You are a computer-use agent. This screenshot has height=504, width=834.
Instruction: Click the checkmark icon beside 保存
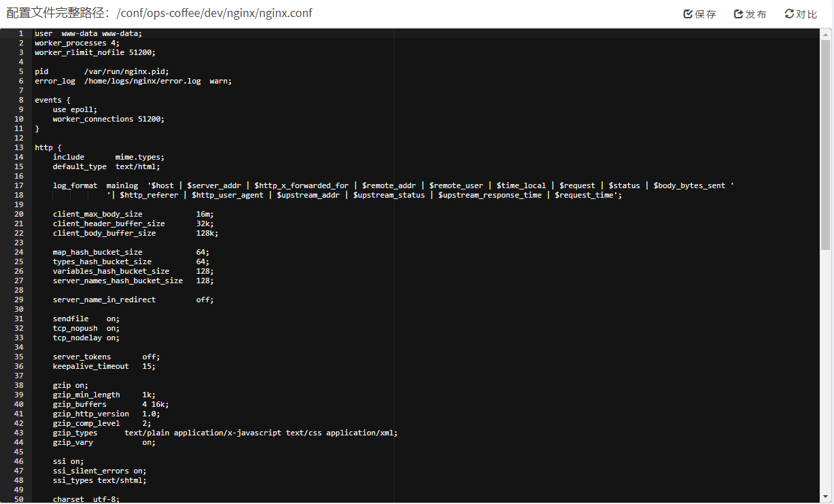[x=688, y=14]
